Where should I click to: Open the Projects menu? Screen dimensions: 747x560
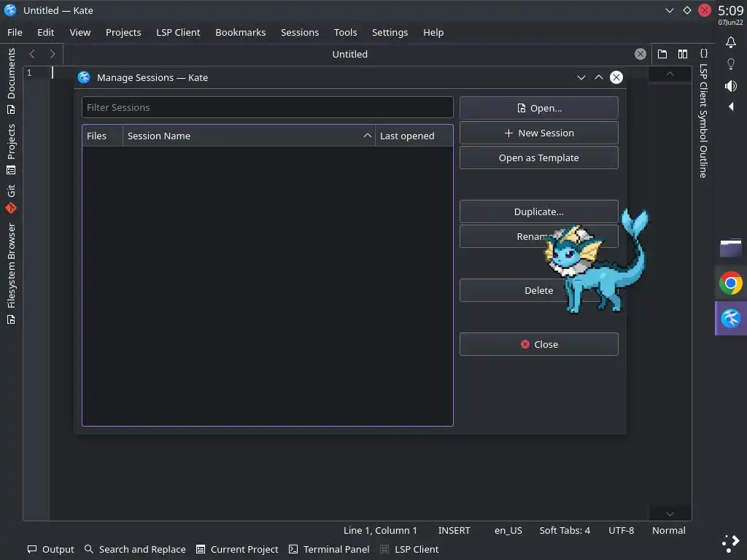click(x=123, y=32)
